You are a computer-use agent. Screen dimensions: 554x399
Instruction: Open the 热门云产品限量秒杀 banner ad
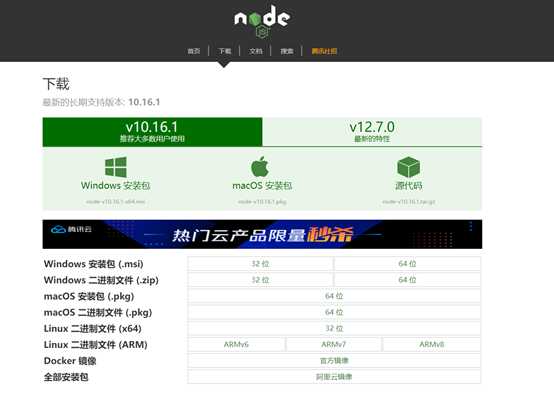(x=262, y=234)
